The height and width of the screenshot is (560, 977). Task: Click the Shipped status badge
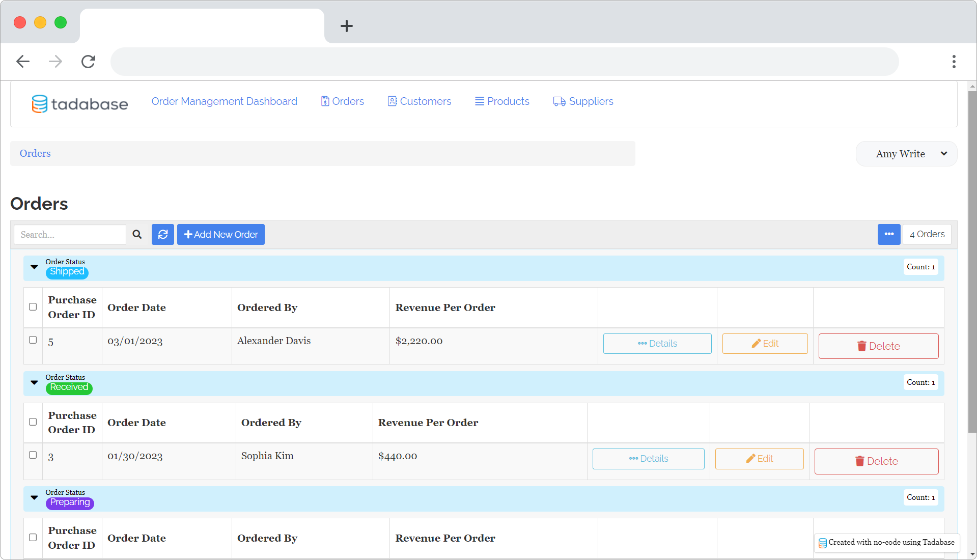(67, 272)
